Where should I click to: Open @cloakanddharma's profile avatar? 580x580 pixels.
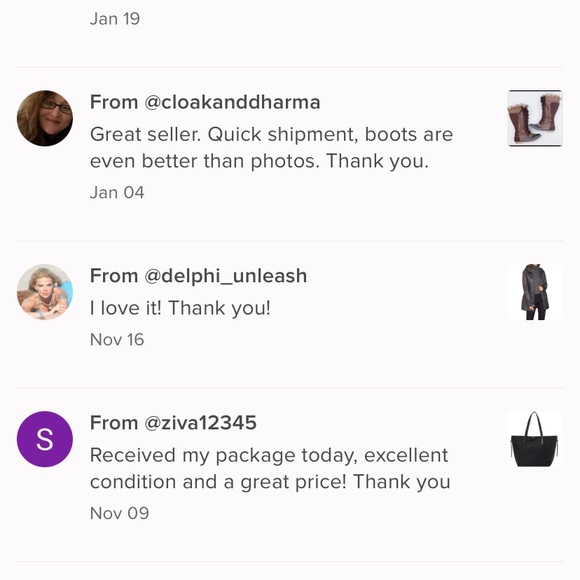(45, 118)
